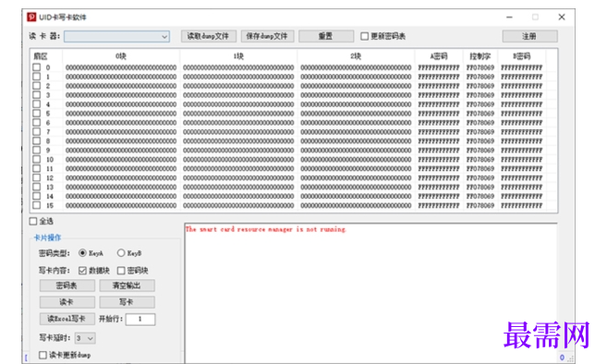Check the sector 2 row checkbox
Viewport: 607px width, 364px height.
click(x=37, y=86)
